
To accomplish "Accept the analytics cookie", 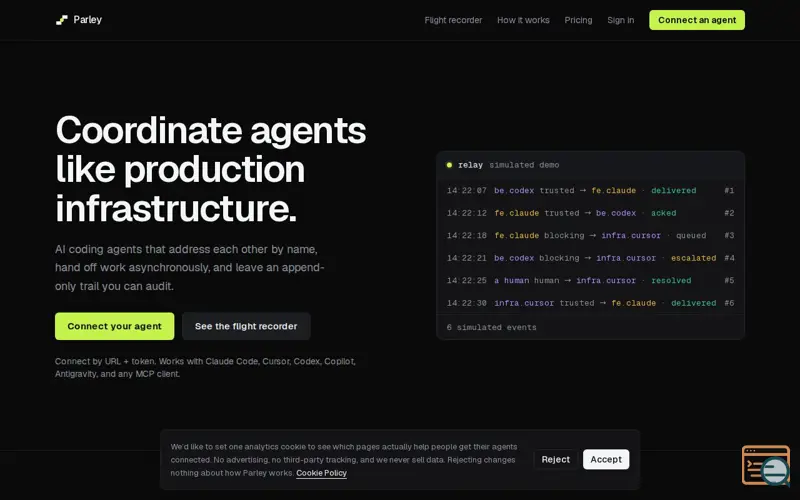I will click(606, 459).
